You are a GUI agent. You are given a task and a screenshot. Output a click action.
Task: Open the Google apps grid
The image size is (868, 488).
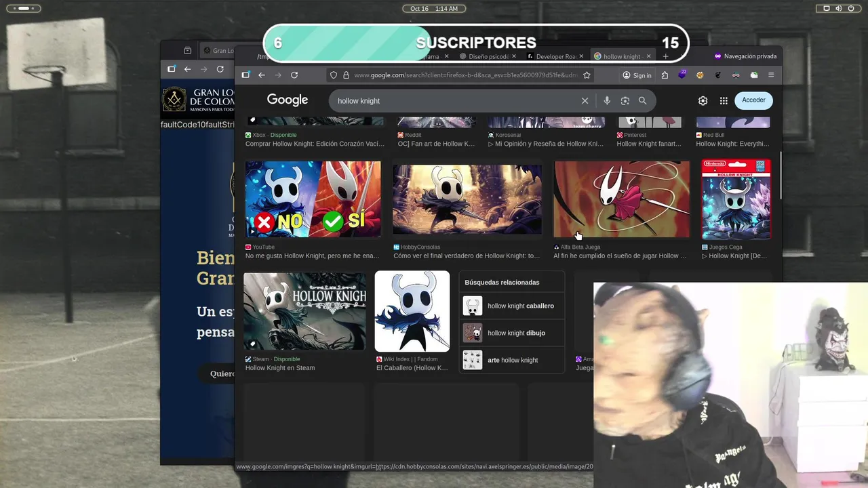724,101
